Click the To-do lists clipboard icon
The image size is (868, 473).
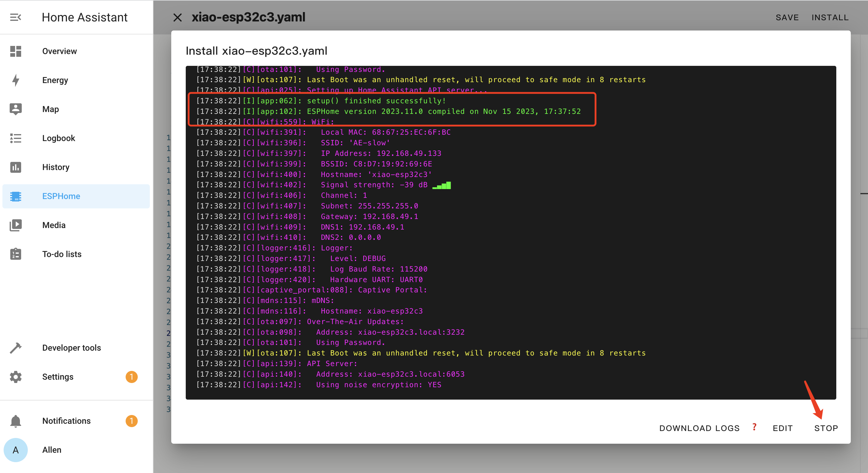tap(15, 254)
